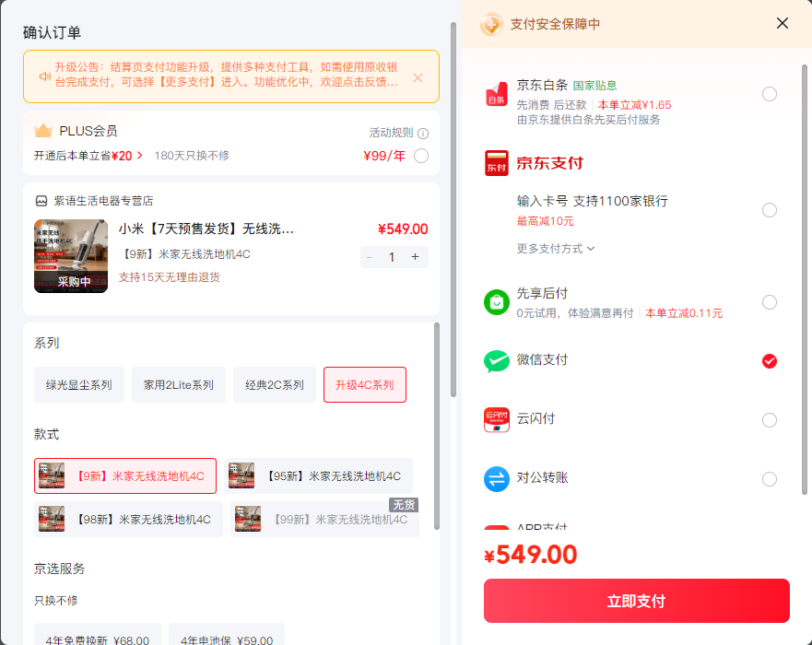812x645 pixels.
Task: Expand 更多支付方式 dropdown
Action: [555, 249]
